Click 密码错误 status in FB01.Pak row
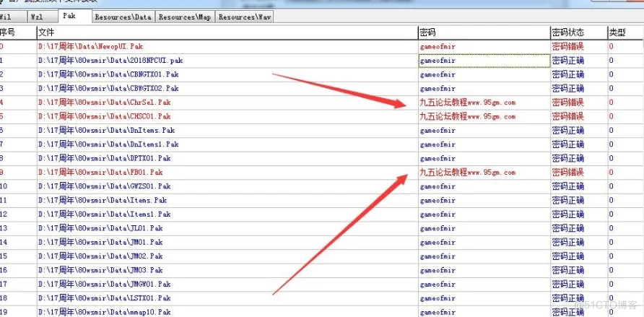Image resolution: width=644 pixels, height=317 pixels. [568, 173]
